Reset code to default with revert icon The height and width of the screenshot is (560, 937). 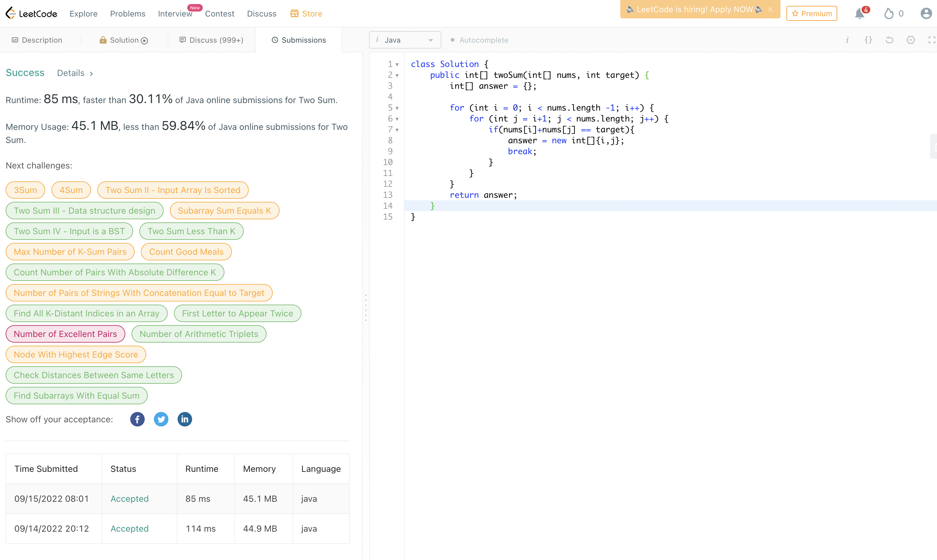tap(889, 40)
